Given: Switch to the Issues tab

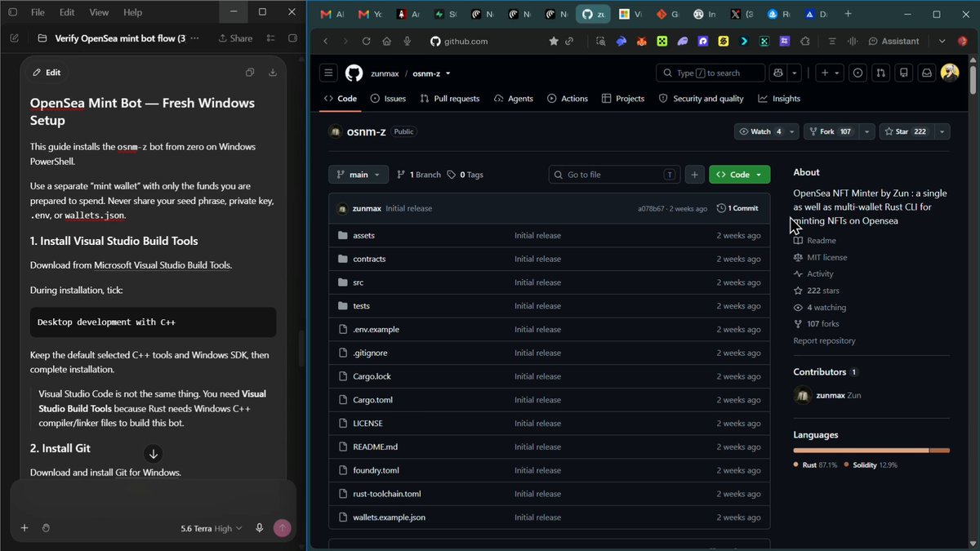Looking at the screenshot, I should [388, 99].
